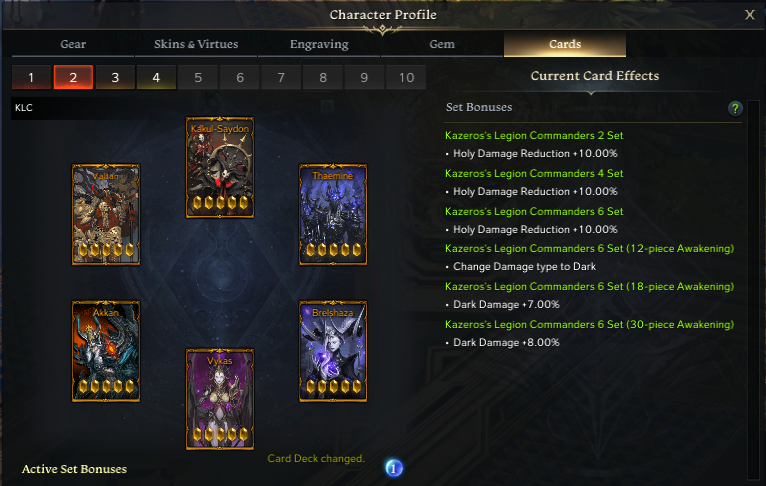The width and height of the screenshot is (766, 486).
Task: Select the Akkan card
Action: (106, 351)
